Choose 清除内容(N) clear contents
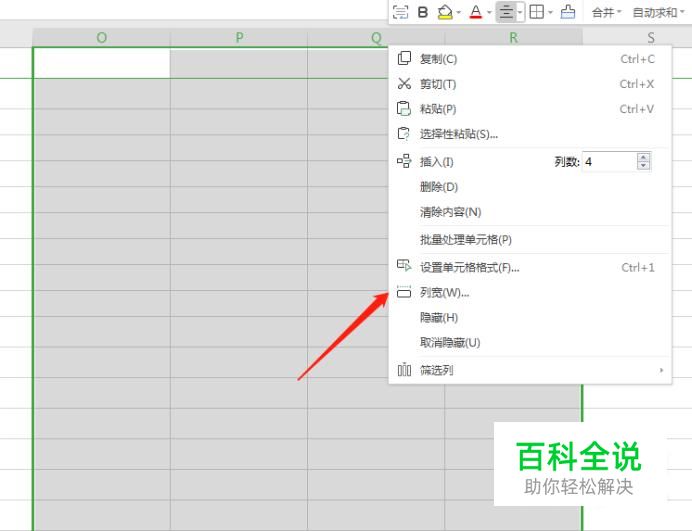 click(x=530, y=212)
